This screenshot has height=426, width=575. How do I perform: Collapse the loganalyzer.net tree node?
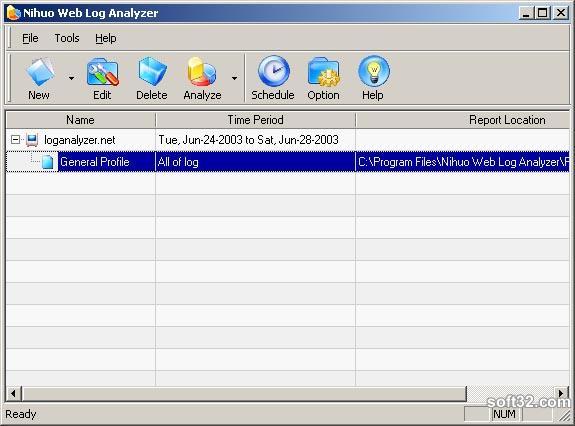(x=15, y=140)
